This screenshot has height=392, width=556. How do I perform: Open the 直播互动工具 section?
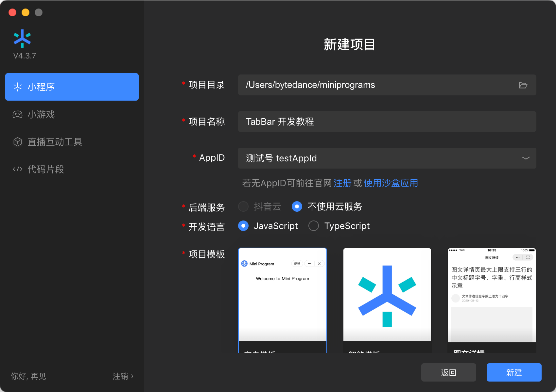[72, 142]
